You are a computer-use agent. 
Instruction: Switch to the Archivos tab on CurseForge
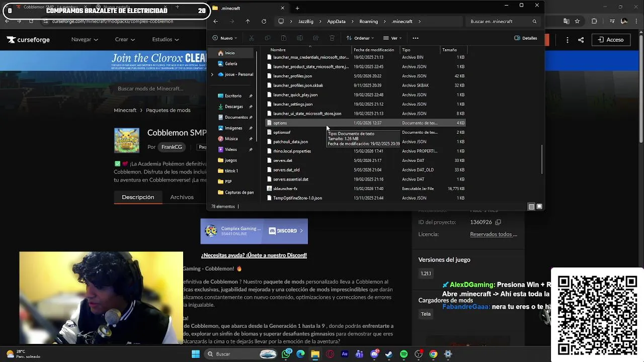(182, 197)
